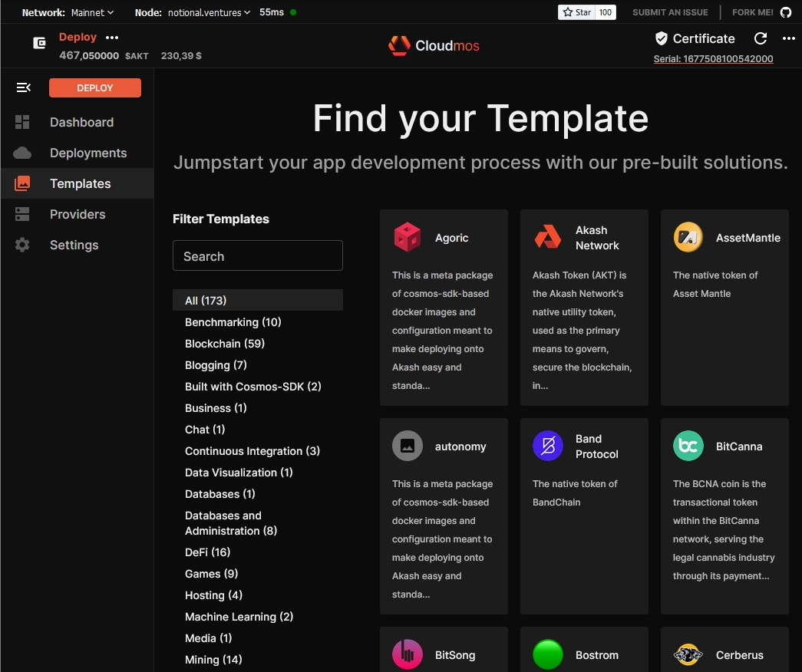This screenshot has width=802, height=672.
Task: Click Settings gear icon in sidebar
Action: tap(22, 245)
